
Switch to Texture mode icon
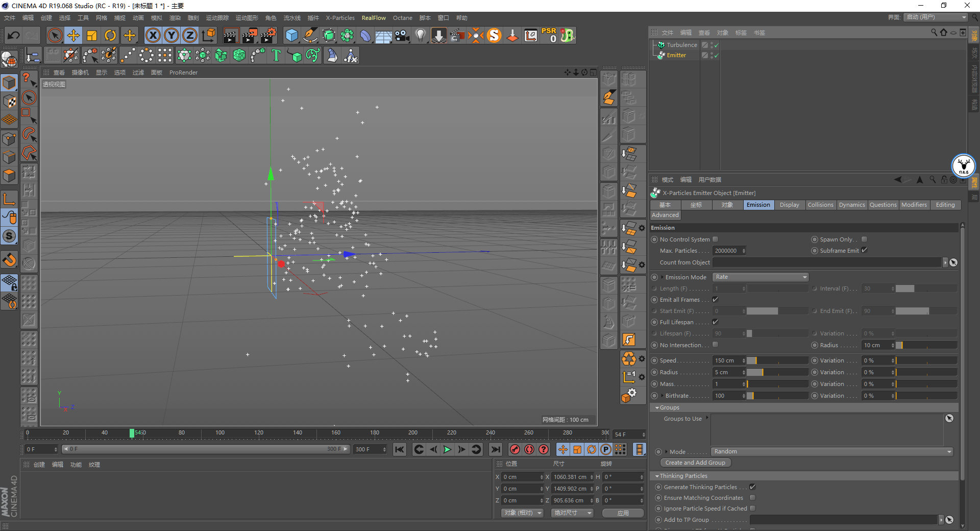click(x=10, y=101)
